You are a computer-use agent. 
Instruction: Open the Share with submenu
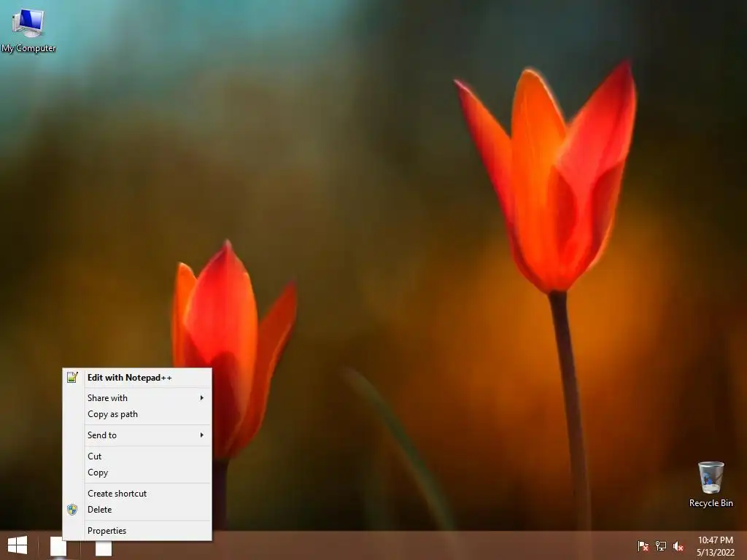[136, 397]
